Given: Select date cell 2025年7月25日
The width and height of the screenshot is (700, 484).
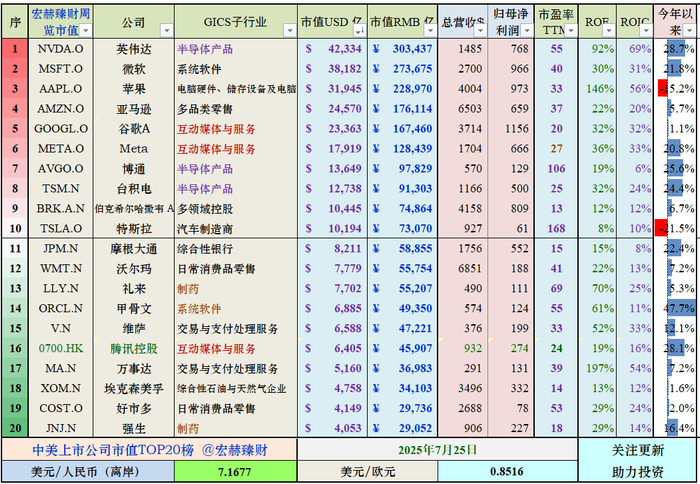Looking at the screenshot, I should coord(438,450).
